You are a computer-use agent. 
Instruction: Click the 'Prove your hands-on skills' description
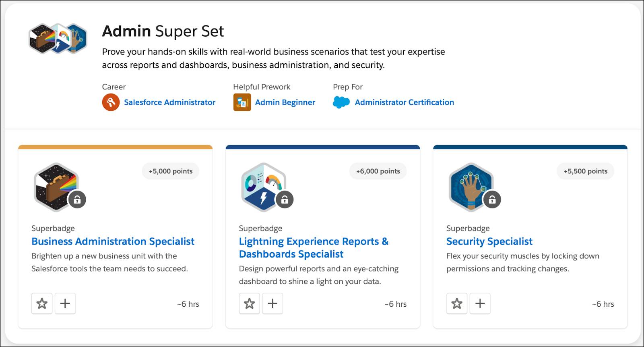(x=274, y=58)
